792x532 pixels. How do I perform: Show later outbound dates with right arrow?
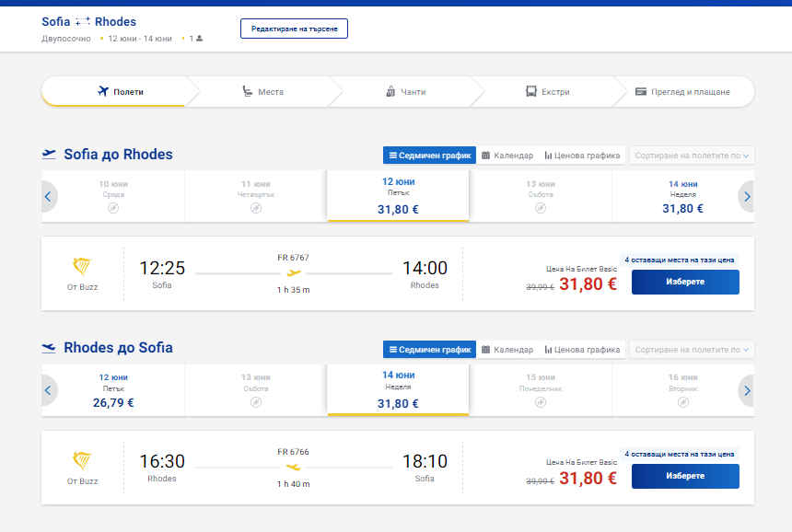[747, 196]
